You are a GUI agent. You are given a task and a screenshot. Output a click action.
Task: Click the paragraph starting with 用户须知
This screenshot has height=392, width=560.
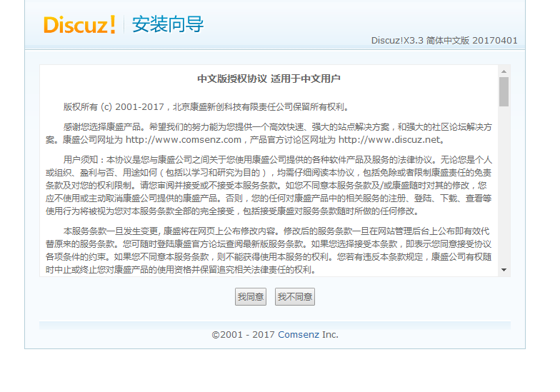click(x=269, y=186)
